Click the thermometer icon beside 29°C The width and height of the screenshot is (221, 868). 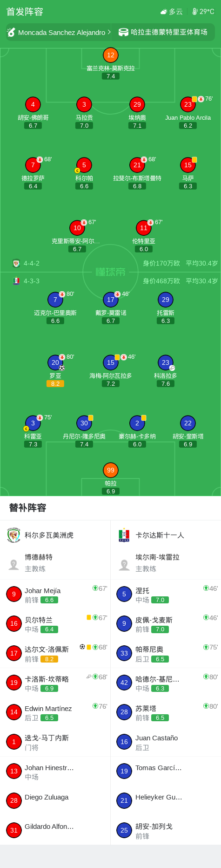point(195,12)
